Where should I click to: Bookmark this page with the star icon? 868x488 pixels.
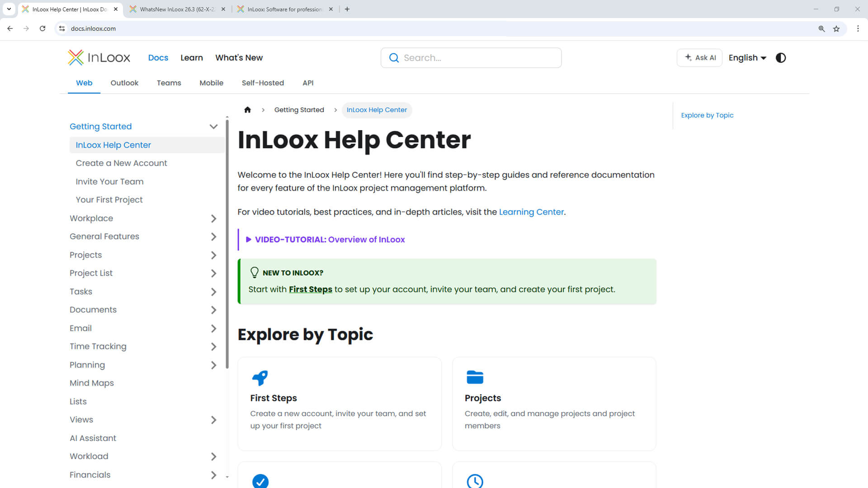pyautogui.click(x=836, y=28)
